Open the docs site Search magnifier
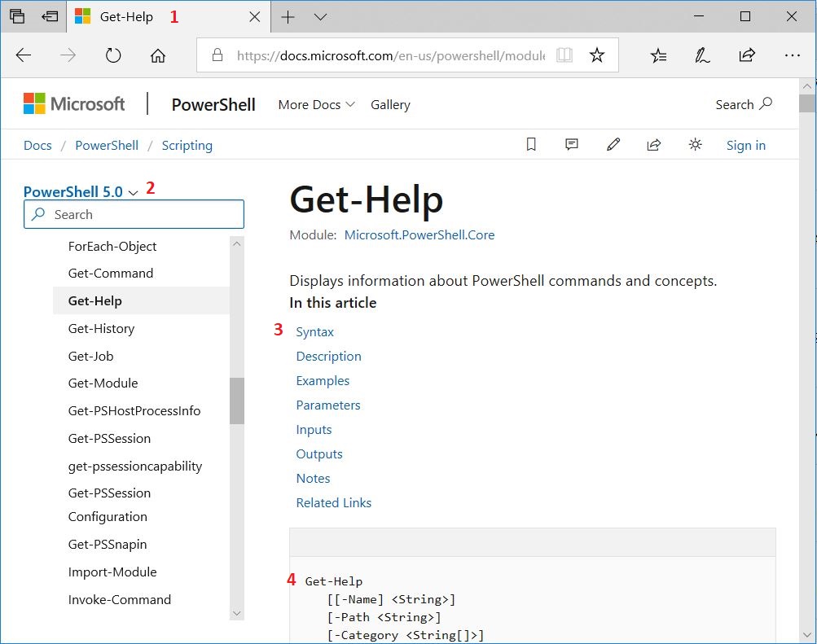The width and height of the screenshot is (817, 644). click(x=744, y=105)
